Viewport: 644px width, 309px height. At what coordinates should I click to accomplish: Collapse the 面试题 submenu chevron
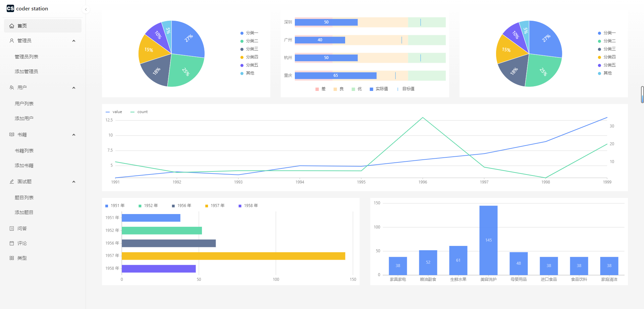(74, 182)
